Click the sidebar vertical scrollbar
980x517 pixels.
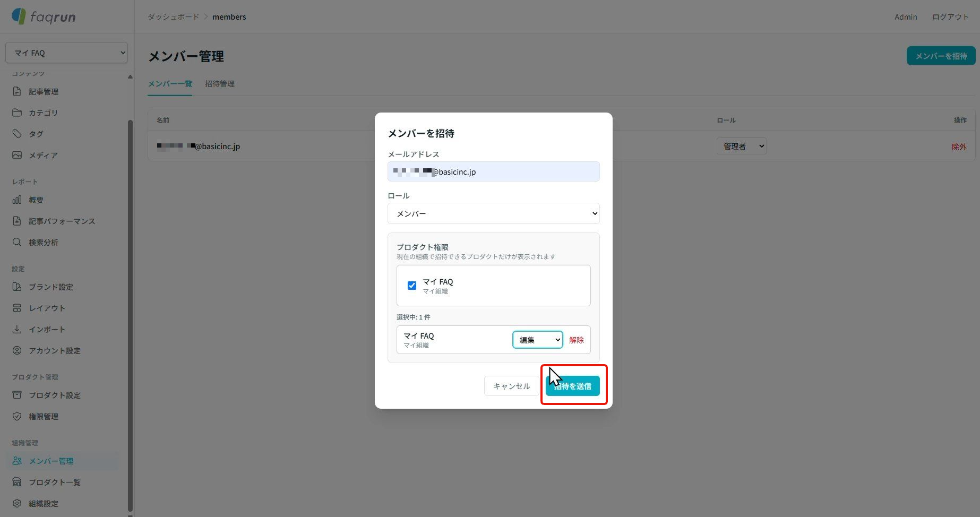(x=130, y=316)
